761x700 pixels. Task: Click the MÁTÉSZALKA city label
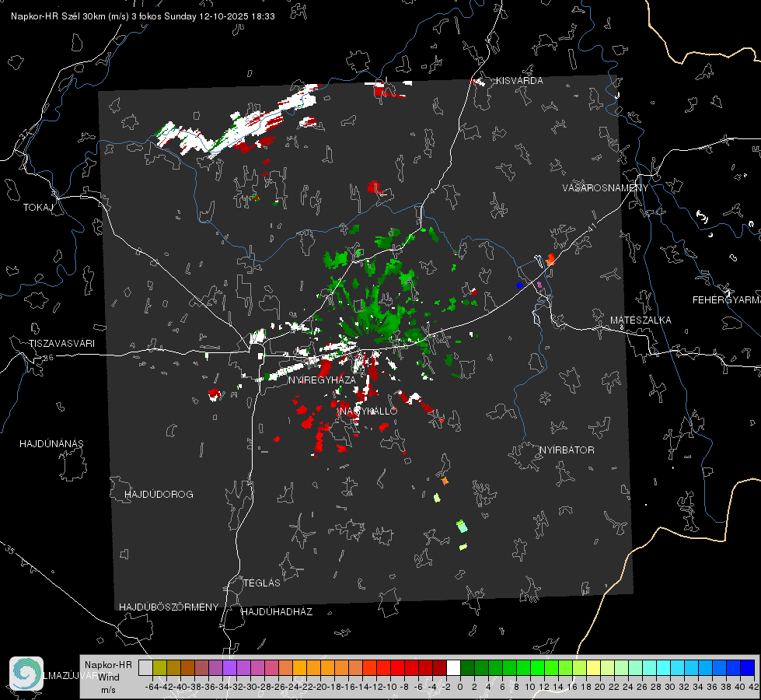point(641,320)
